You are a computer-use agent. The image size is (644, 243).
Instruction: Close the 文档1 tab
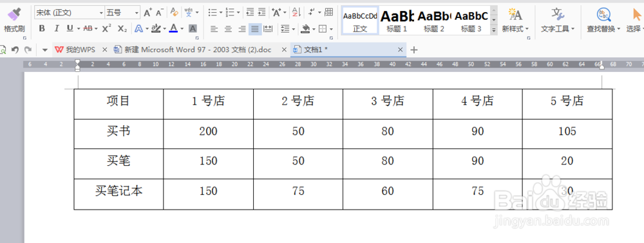(401, 50)
